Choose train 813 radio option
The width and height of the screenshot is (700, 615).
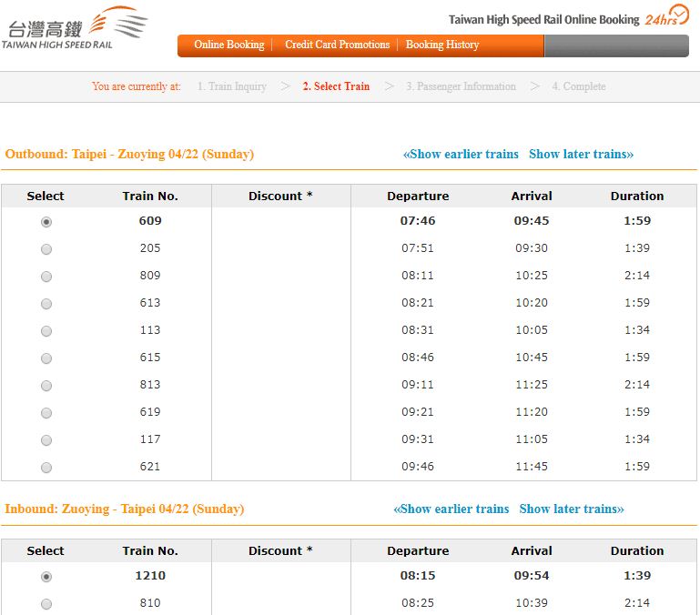click(x=46, y=386)
